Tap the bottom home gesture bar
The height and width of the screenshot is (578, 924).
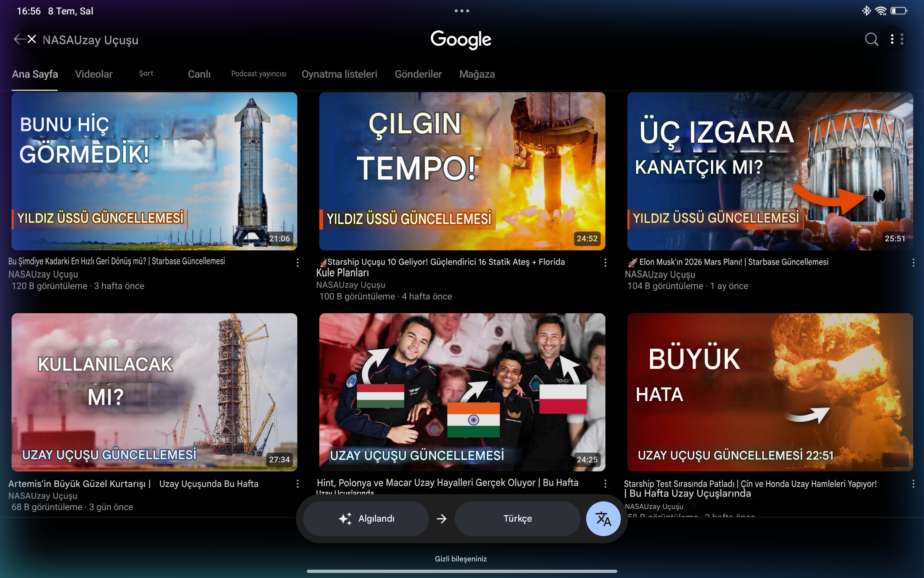(x=462, y=571)
